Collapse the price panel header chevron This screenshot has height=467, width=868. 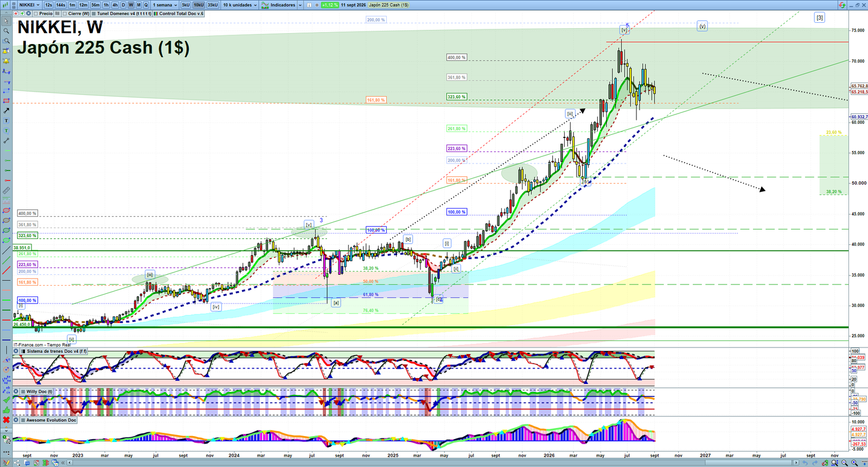pos(6,14)
